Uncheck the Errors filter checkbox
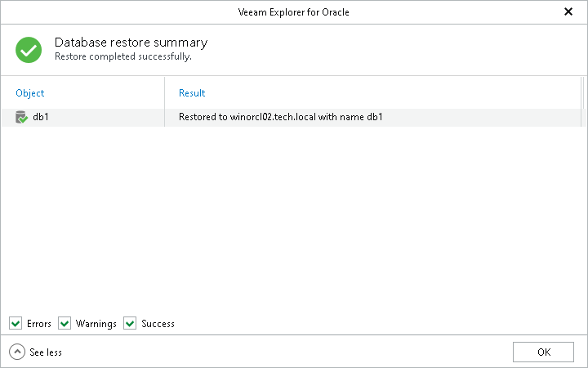Image resolution: width=588 pixels, height=368 pixels. click(16, 324)
